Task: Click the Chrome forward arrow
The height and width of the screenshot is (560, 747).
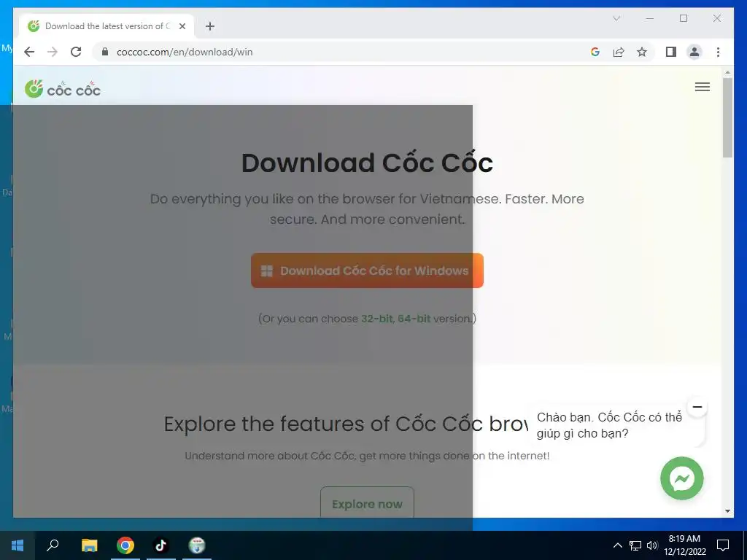Action: click(53, 52)
